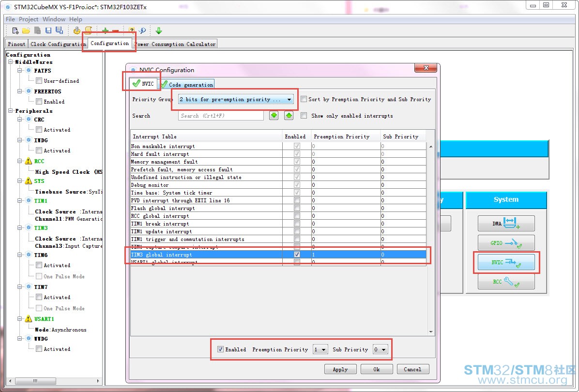Toggle Show only enabled interrupts checkbox

(304, 116)
